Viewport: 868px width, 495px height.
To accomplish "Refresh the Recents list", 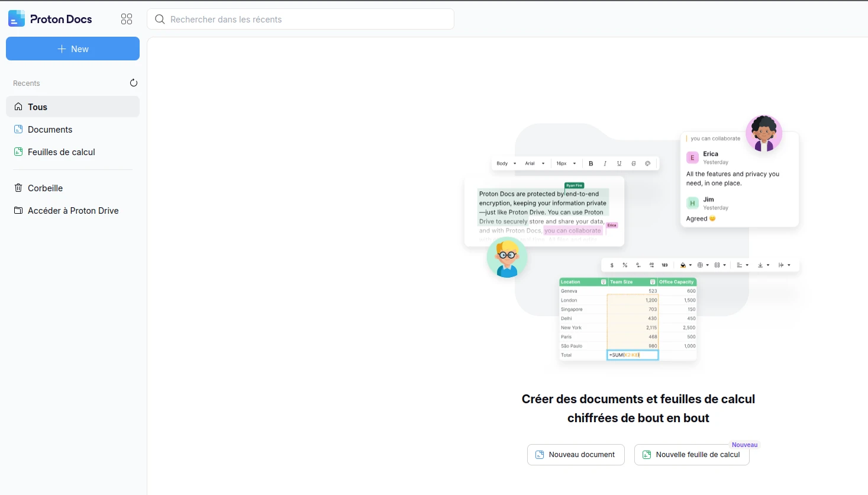I will (134, 83).
